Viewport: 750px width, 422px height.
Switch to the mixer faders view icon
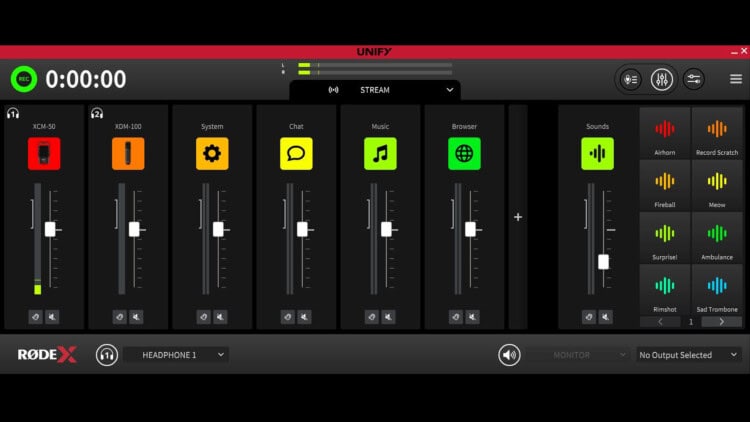pyautogui.click(x=662, y=79)
